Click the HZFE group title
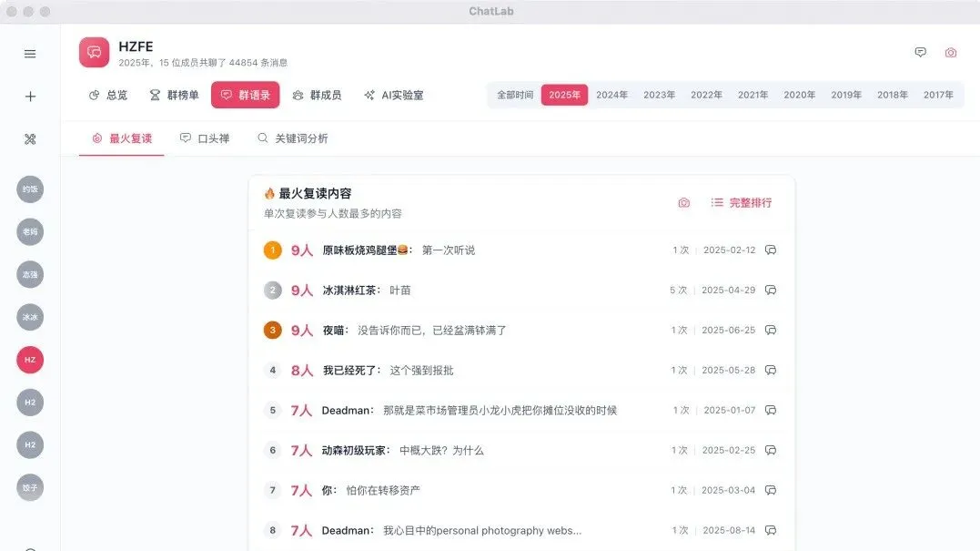Viewport: 980px width, 551px height. coord(136,46)
